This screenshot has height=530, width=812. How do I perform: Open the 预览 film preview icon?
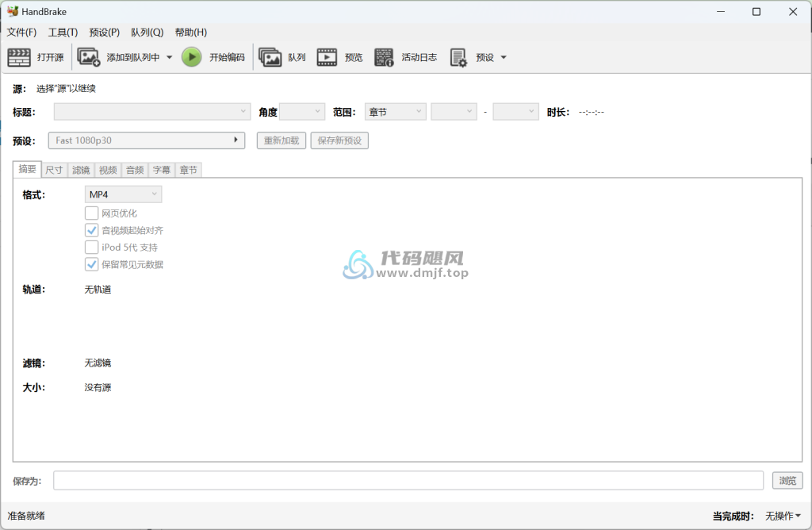327,57
